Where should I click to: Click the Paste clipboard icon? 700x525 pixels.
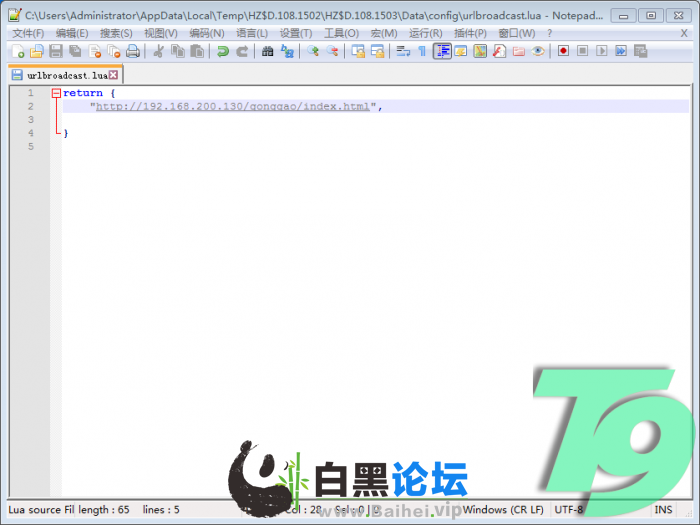[197, 51]
